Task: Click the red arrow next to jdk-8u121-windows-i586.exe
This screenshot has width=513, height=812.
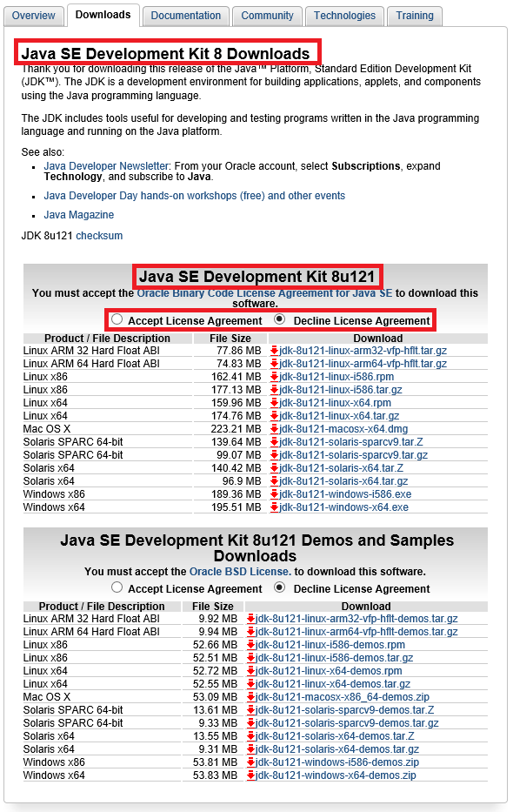Action: (x=275, y=494)
